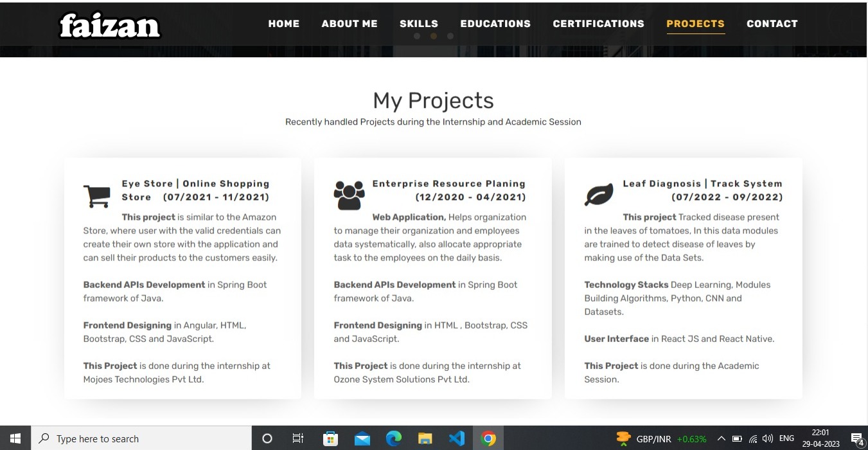Select the second carousel dot under the navigation
The image size is (868, 450).
point(434,37)
